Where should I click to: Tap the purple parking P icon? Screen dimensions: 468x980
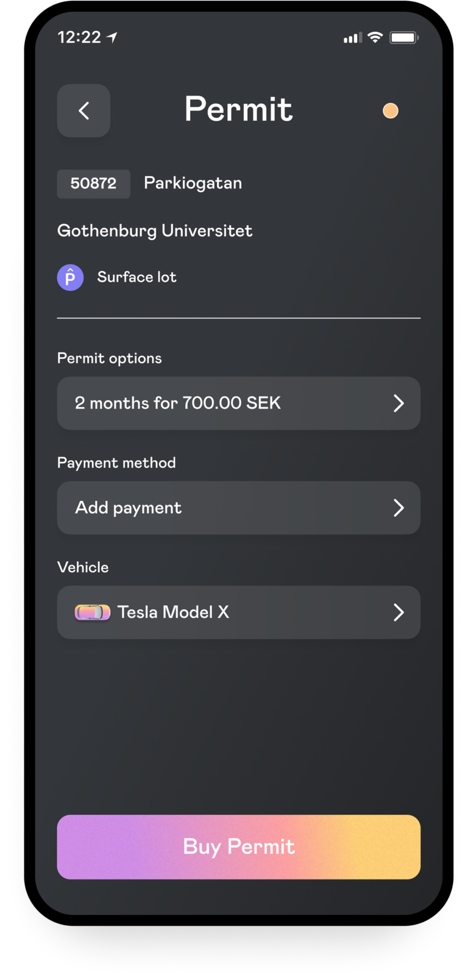pyautogui.click(x=70, y=278)
